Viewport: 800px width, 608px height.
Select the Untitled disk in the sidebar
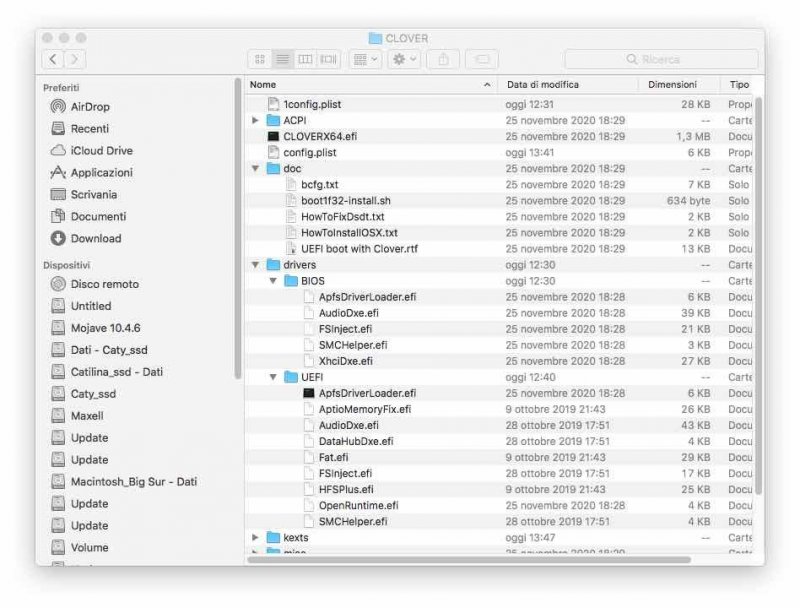coord(81,306)
